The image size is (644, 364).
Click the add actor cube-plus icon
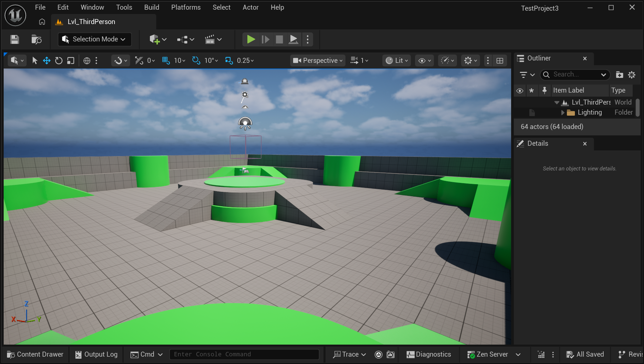tap(155, 39)
